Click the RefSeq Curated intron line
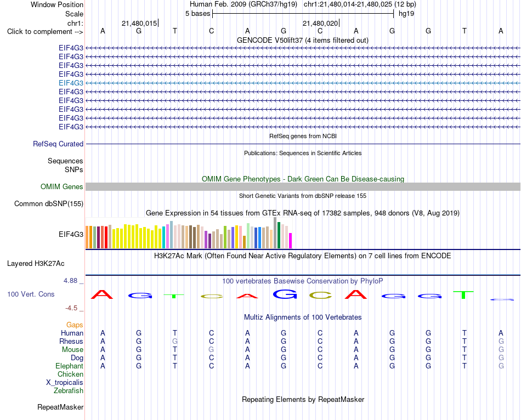The width and height of the screenshot is (521, 420). point(303,144)
